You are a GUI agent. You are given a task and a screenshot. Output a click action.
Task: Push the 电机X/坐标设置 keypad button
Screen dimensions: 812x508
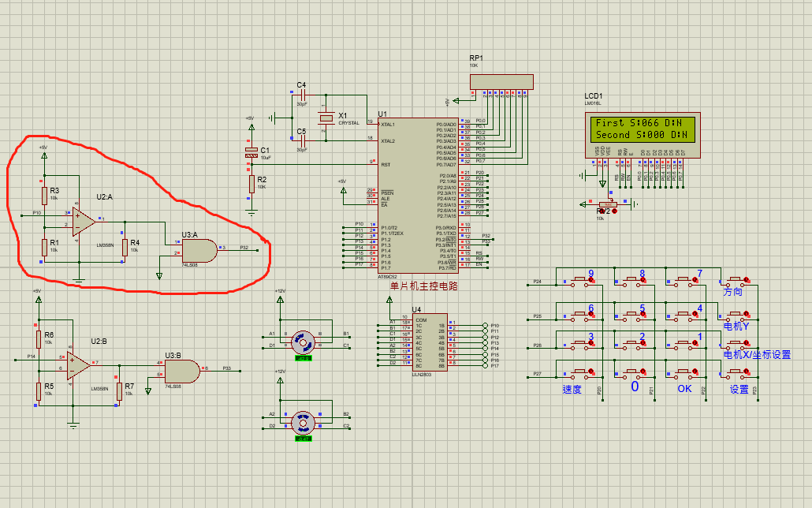pos(737,343)
